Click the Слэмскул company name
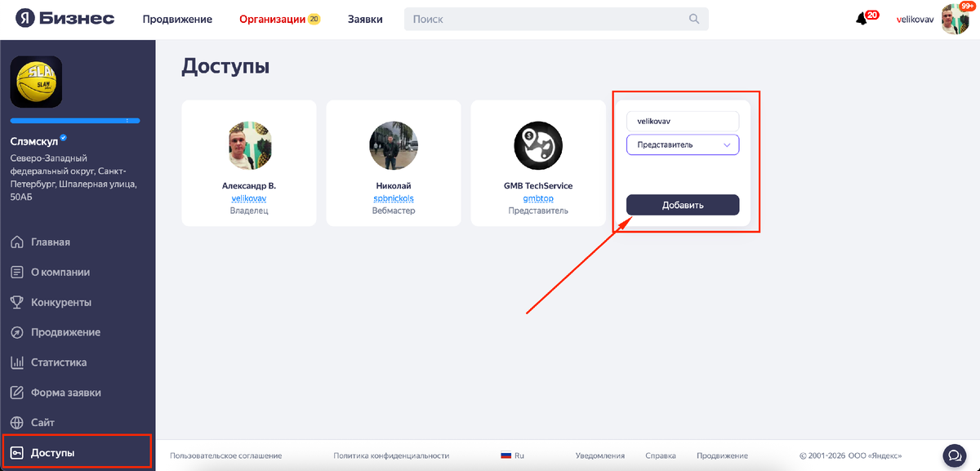980x471 pixels. (33, 140)
